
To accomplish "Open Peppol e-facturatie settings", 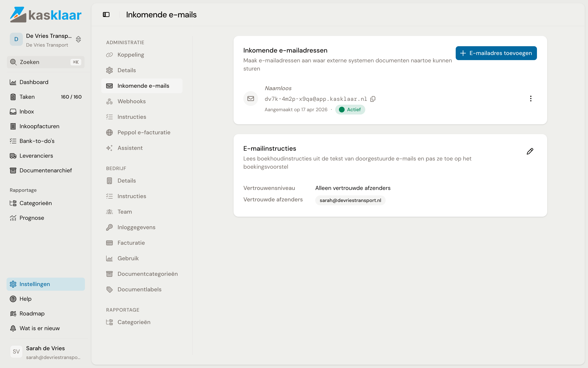I will [142, 132].
